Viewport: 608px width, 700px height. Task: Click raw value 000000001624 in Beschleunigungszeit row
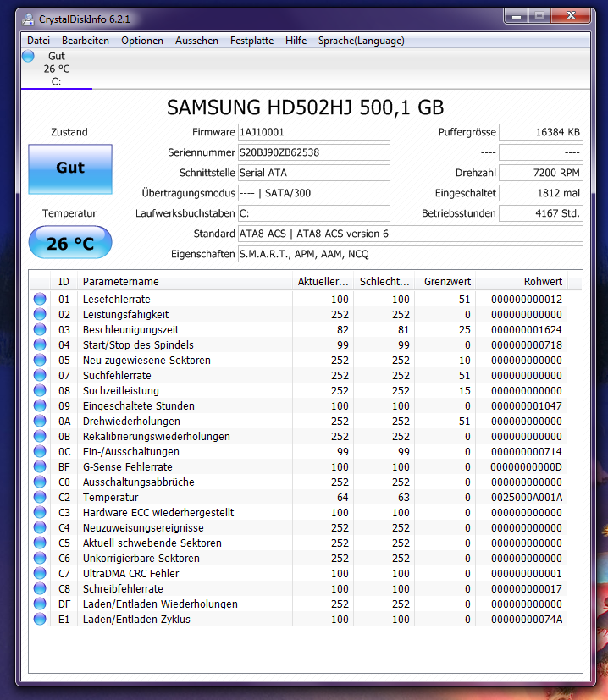[527, 329]
